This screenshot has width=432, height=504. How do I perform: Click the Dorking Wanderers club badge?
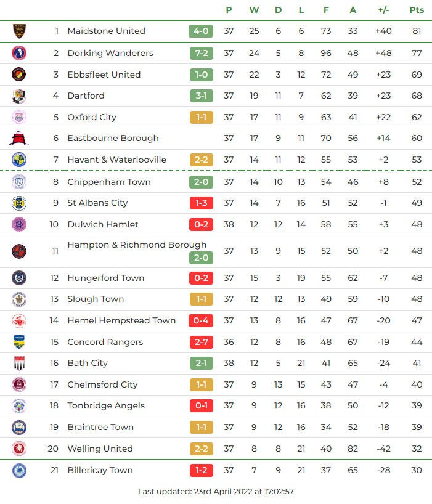[x=19, y=53]
